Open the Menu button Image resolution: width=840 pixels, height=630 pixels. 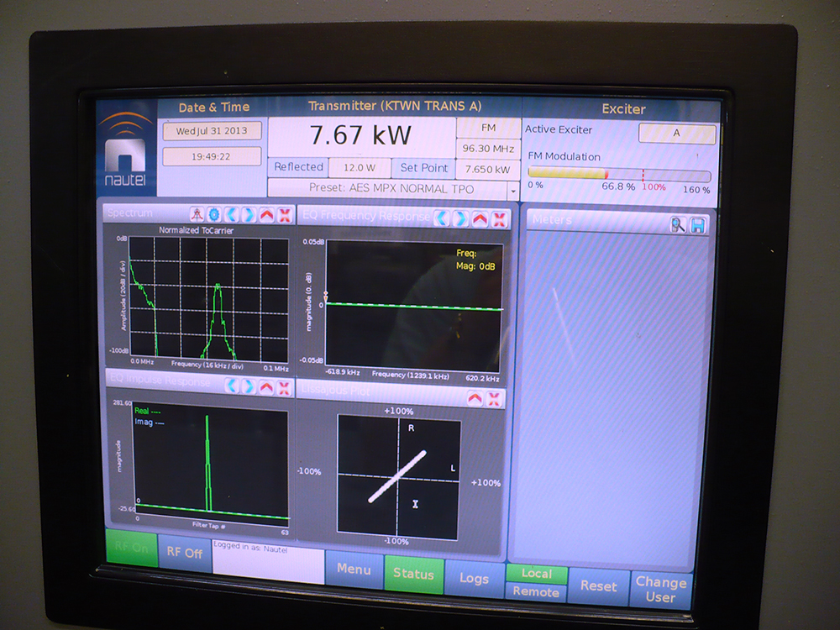tap(354, 569)
